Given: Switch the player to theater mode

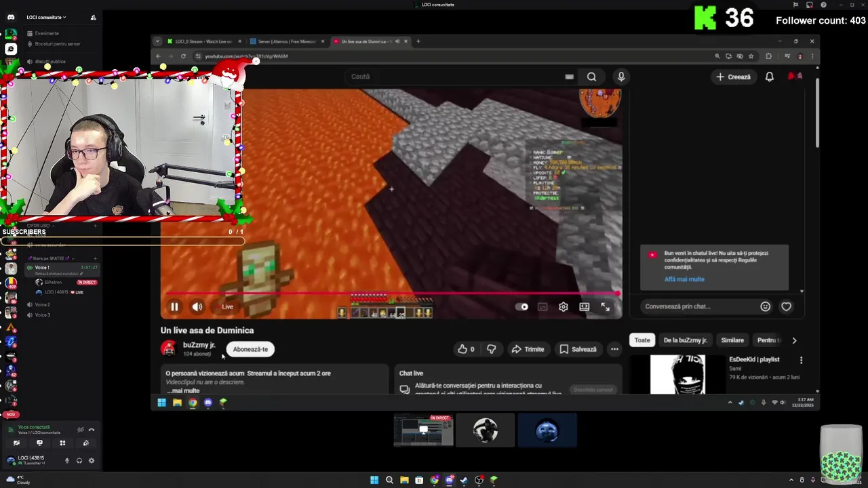Looking at the screenshot, I should point(584,307).
